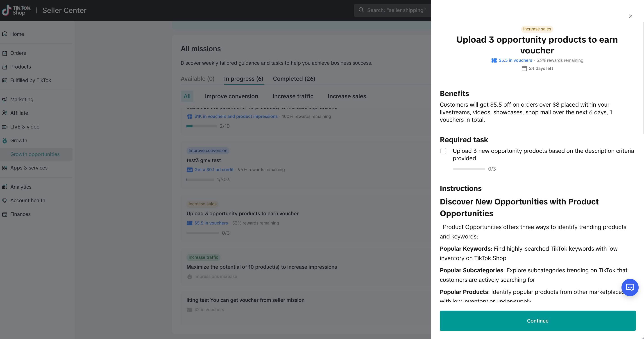Select the Increase traffic filter
The height and width of the screenshot is (339, 644).
click(x=293, y=96)
